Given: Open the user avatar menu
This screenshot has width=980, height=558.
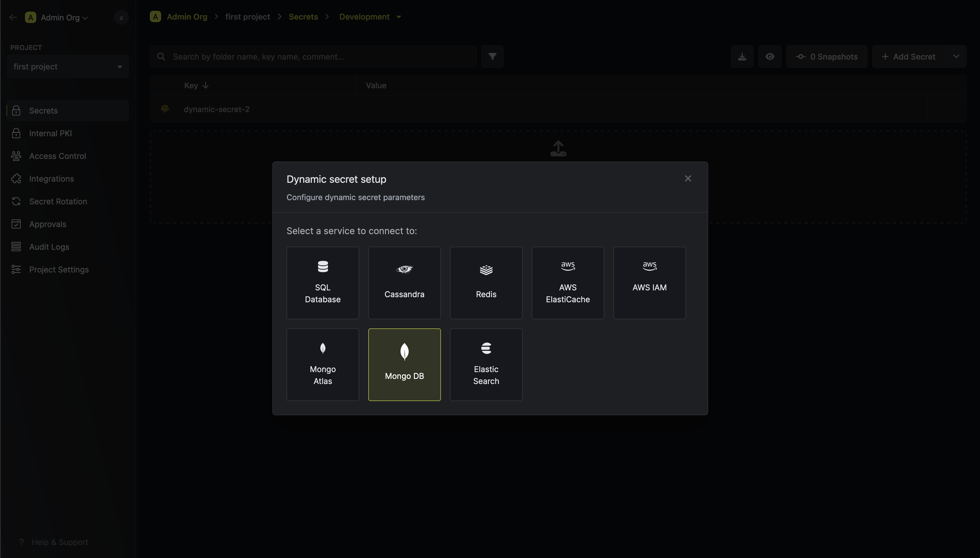Looking at the screenshot, I should 121,18.
